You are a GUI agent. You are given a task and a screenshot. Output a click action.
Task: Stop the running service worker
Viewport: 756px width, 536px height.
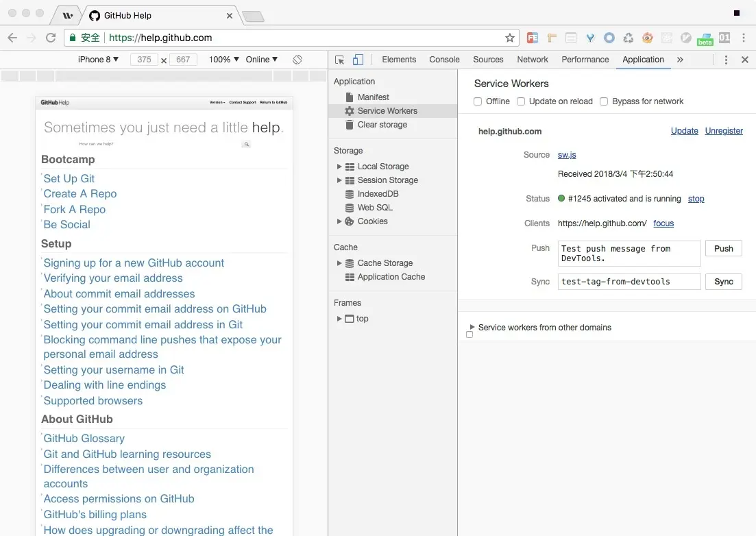tap(696, 199)
